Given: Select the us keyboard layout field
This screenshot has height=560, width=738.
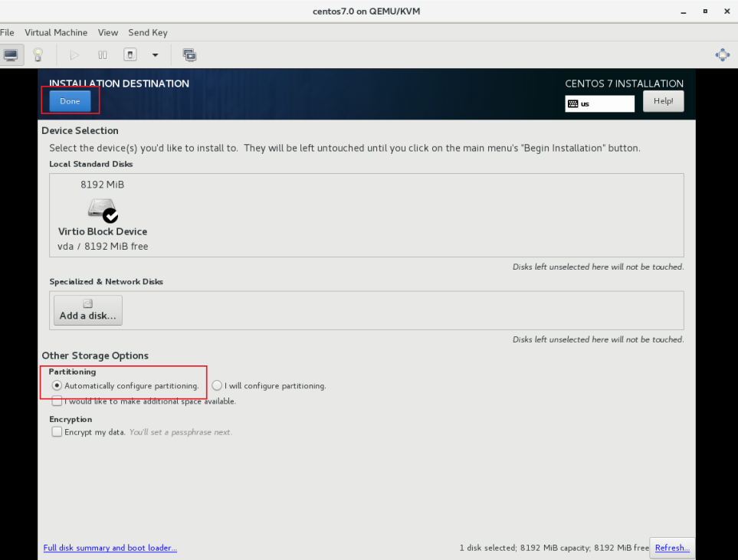Looking at the screenshot, I should pos(599,103).
